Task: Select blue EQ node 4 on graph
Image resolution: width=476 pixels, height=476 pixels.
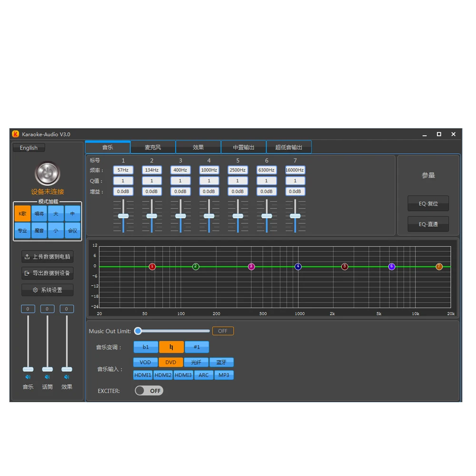Action: (298, 267)
